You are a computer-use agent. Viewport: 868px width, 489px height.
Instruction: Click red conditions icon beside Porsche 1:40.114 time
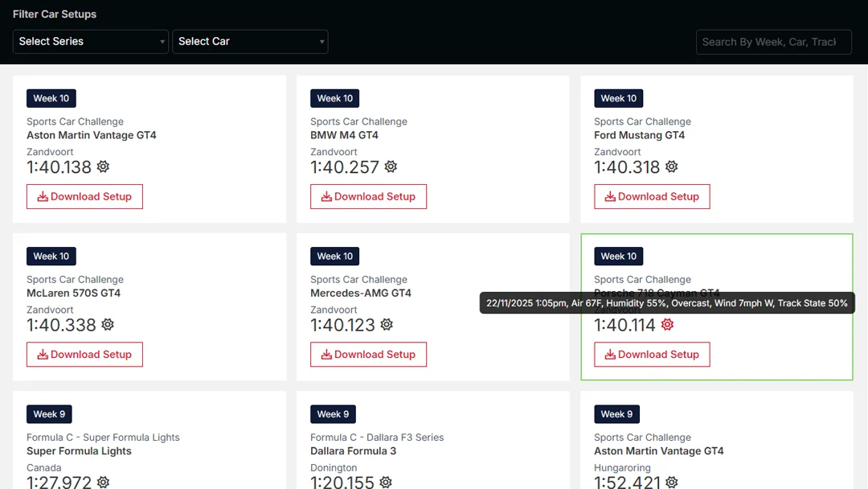click(667, 325)
